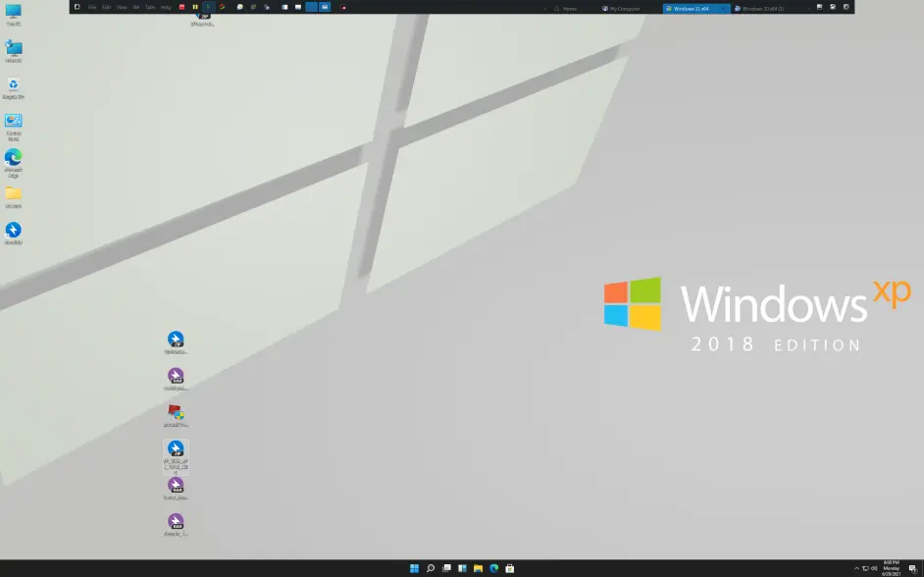
Task: Open Microsoft Store from the taskbar
Action: pos(510,568)
